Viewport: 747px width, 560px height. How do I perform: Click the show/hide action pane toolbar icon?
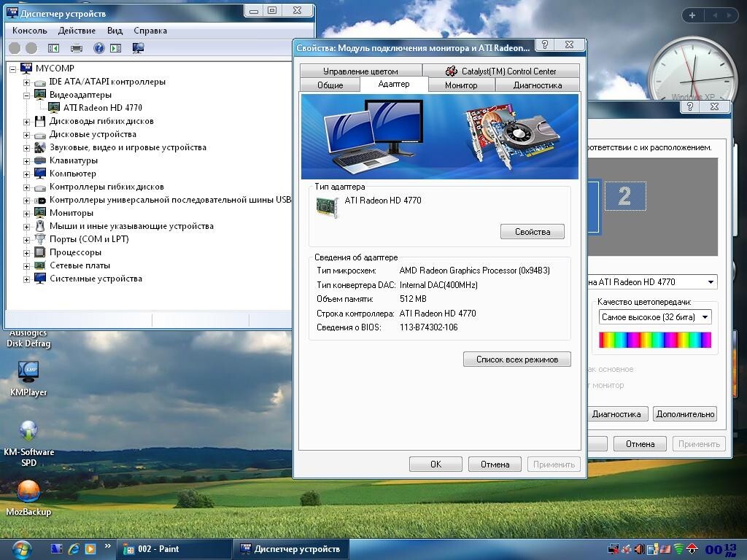tap(116, 48)
